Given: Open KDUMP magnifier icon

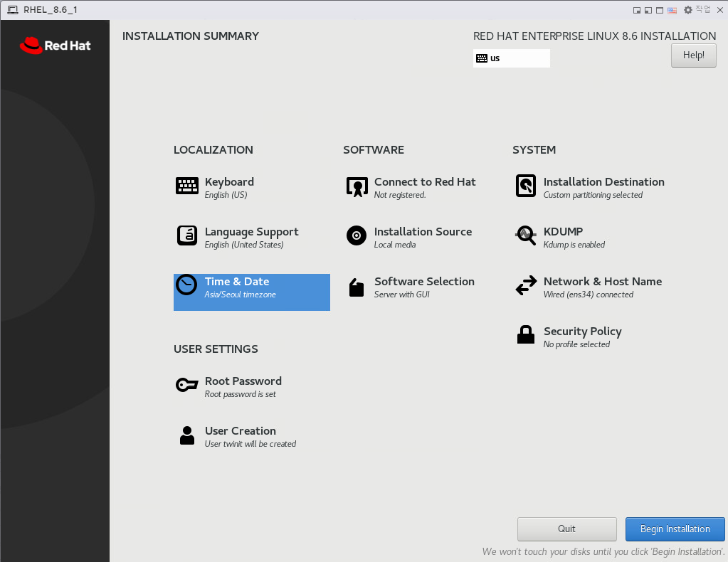Looking at the screenshot, I should [x=526, y=235].
